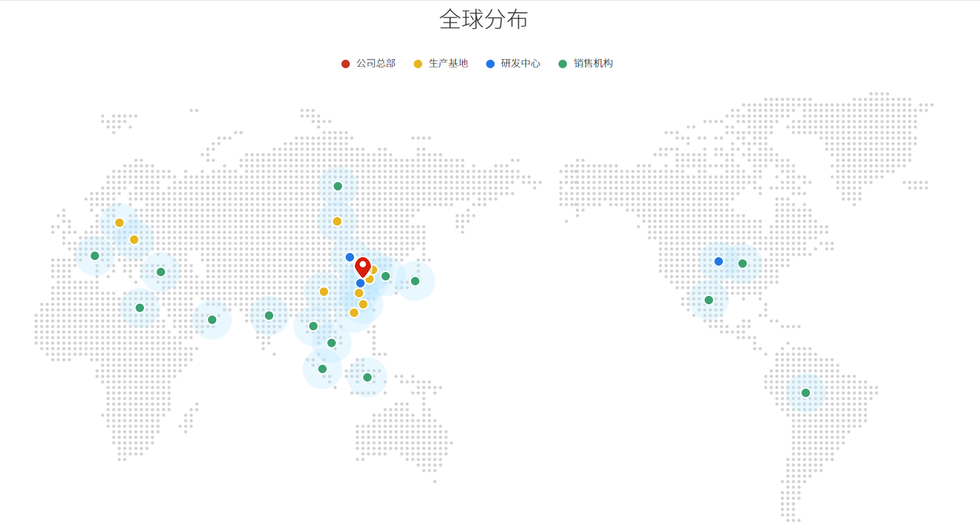980x532 pixels.
Task: Select the green sales marker on India
Action: (269, 316)
